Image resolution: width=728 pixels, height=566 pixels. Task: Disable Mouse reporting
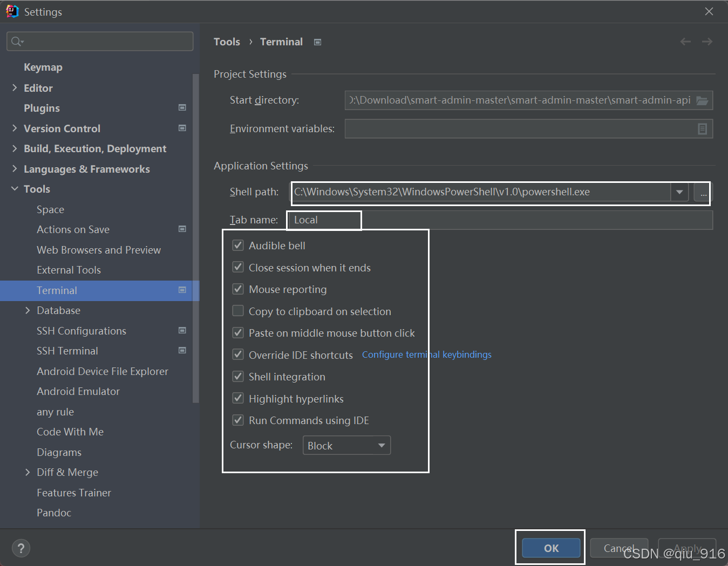[x=238, y=289]
